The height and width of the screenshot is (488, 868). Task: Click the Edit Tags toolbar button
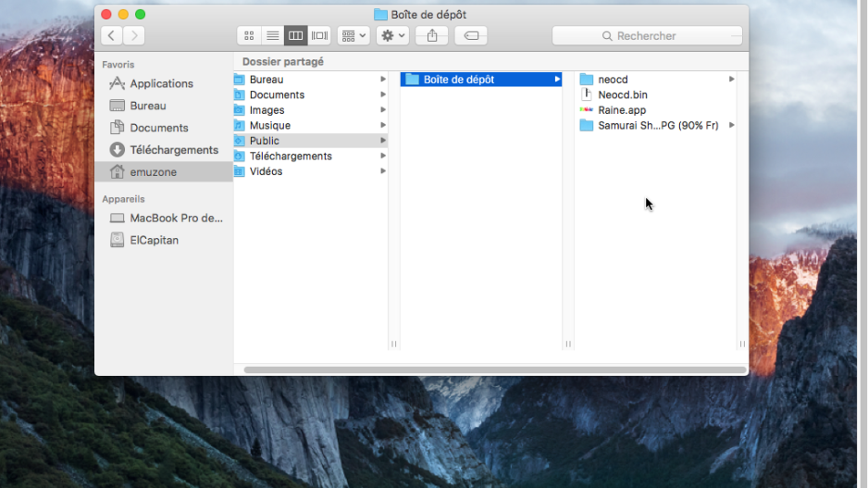471,35
